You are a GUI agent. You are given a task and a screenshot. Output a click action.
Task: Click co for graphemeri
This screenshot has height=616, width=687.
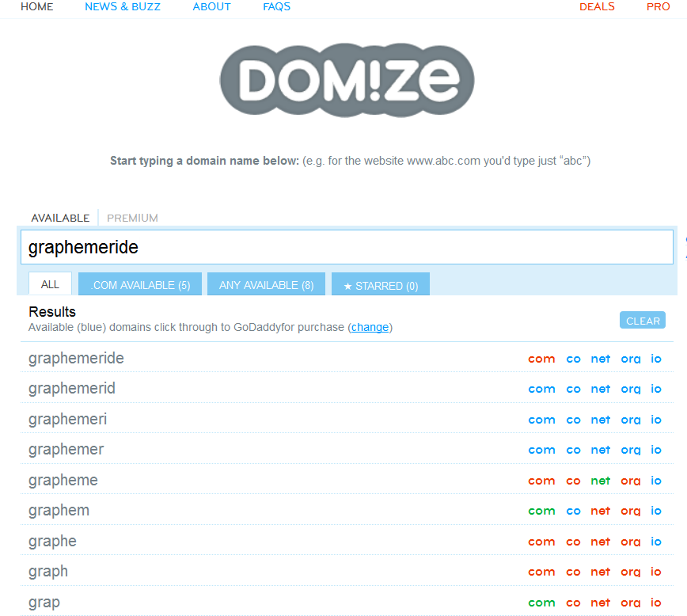574,420
